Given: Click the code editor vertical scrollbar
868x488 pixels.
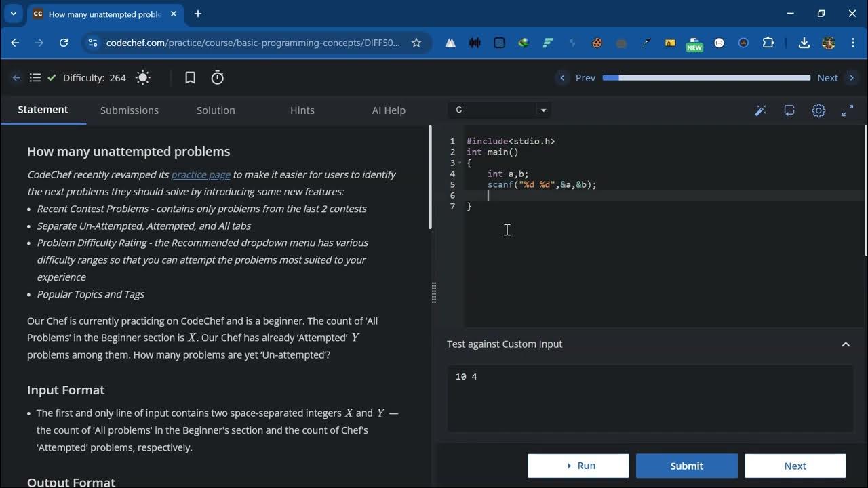Looking at the screenshot, I should coord(866,190).
